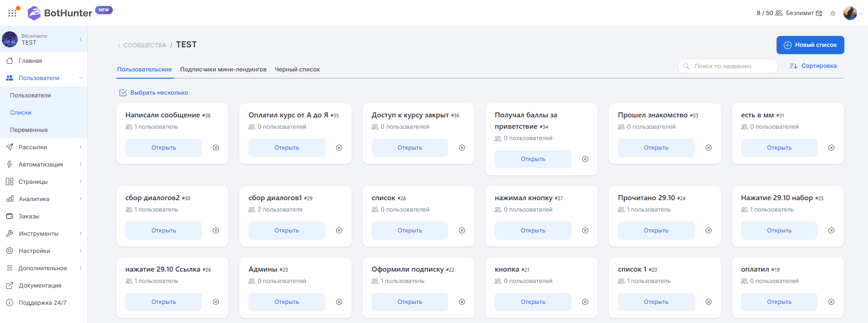Expand the Дополнительное chevron
868x323 pixels.
pyautogui.click(x=81, y=268)
